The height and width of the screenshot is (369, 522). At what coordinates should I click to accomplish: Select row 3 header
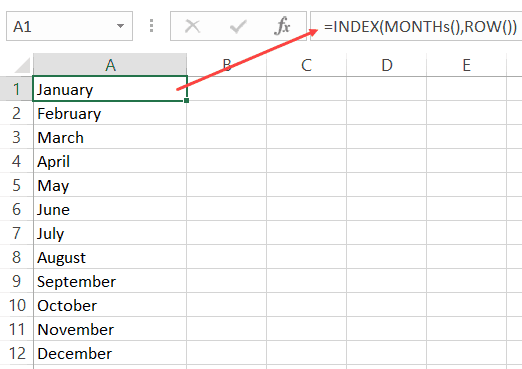(16, 137)
